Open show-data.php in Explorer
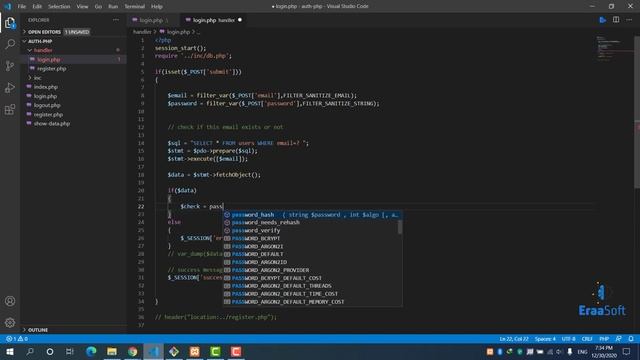640x360 pixels. [52, 124]
